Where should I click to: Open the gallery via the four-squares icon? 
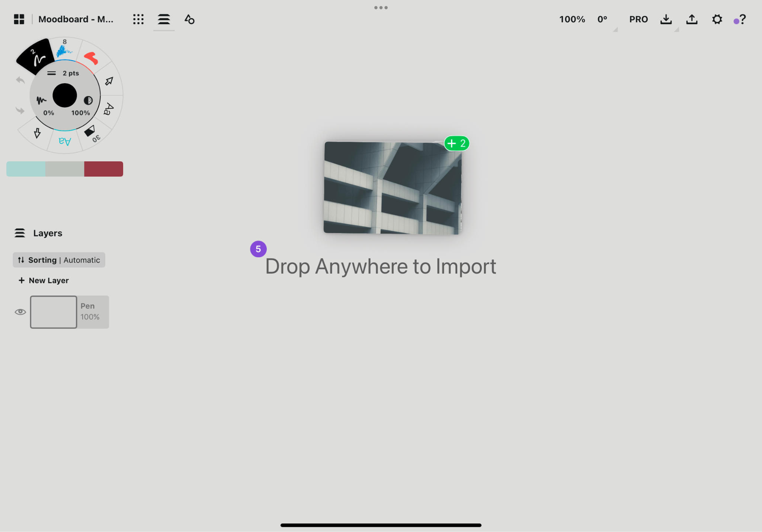click(19, 19)
